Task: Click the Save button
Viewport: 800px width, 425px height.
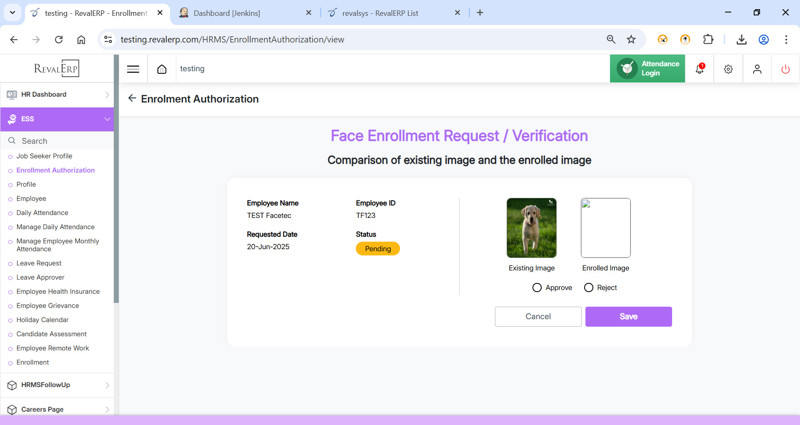Action: (628, 316)
